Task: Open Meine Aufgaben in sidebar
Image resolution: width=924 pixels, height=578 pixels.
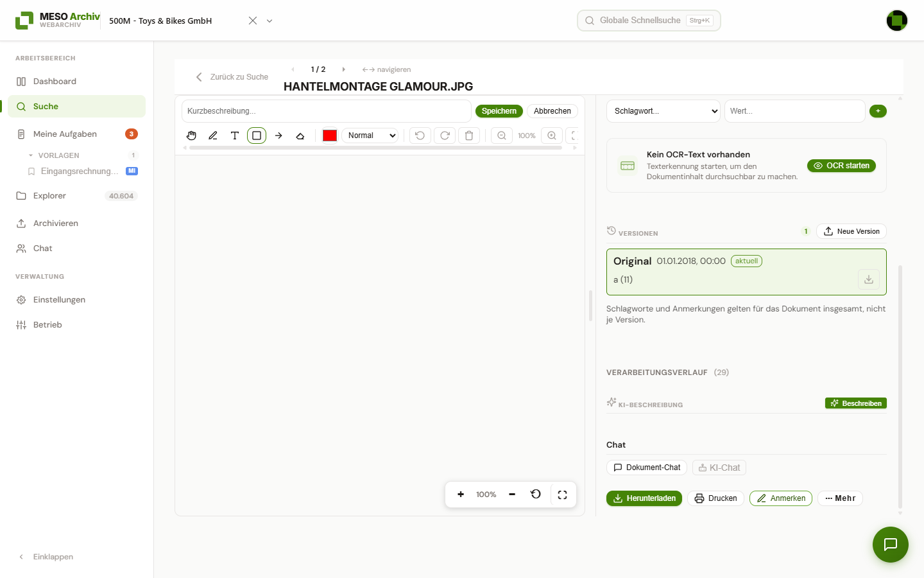Action: pos(77,134)
